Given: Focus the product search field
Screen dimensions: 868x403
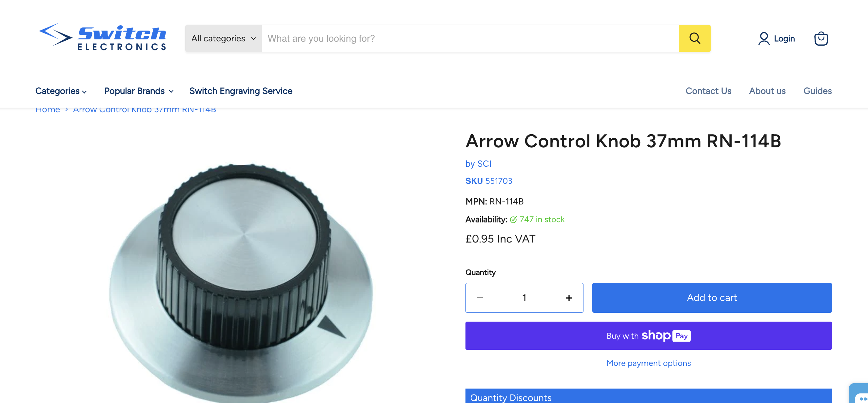Looking at the screenshot, I should click(470, 38).
